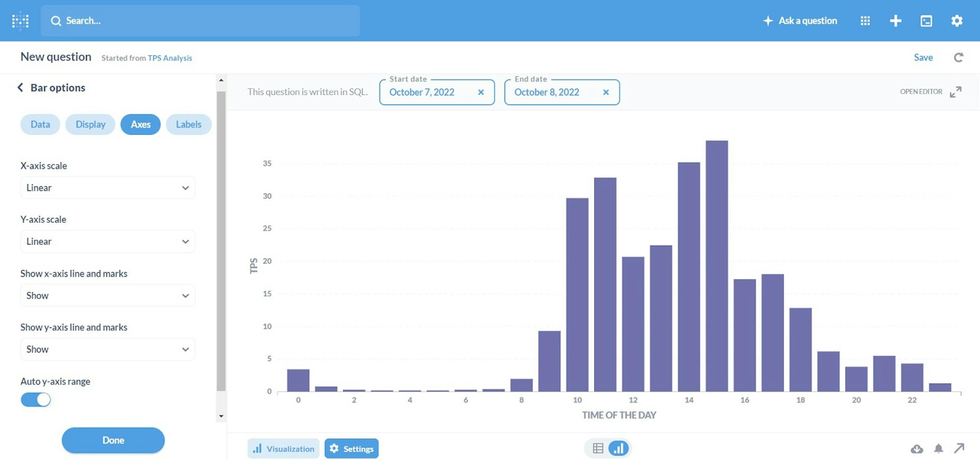Open the TPS Analysis link
This screenshot has width=980, height=460.
click(x=170, y=58)
